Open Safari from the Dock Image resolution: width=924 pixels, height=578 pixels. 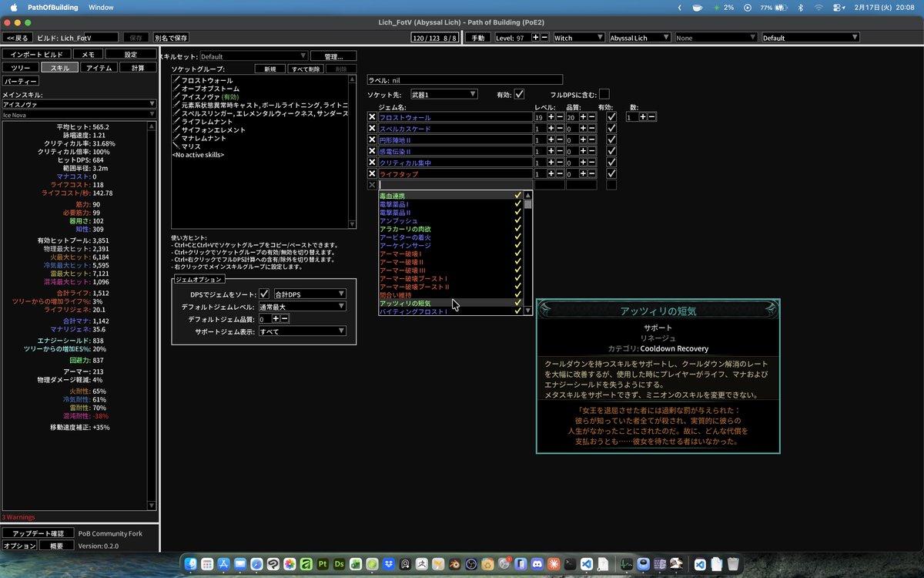point(256,565)
